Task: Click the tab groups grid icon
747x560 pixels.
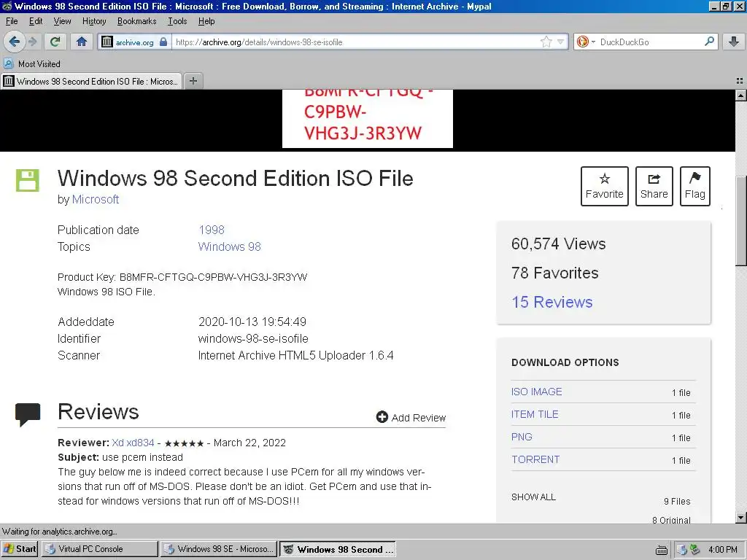Action: (x=740, y=81)
